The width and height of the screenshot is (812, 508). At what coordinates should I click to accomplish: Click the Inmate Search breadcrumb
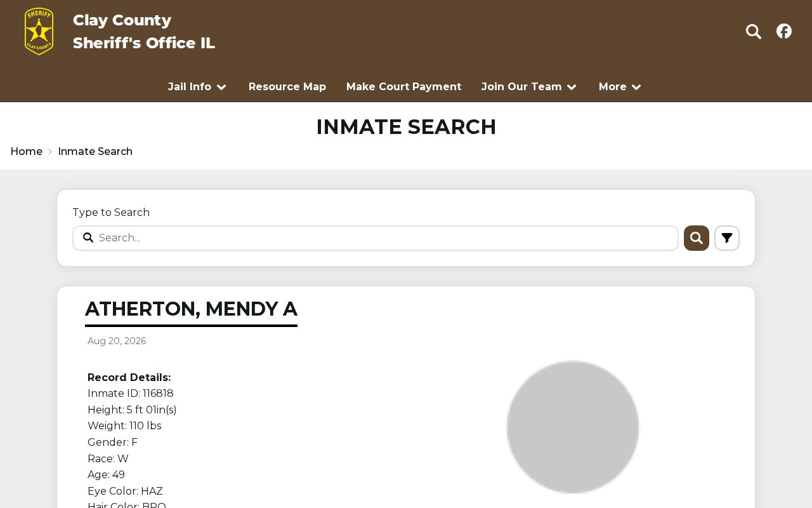(x=95, y=152)
